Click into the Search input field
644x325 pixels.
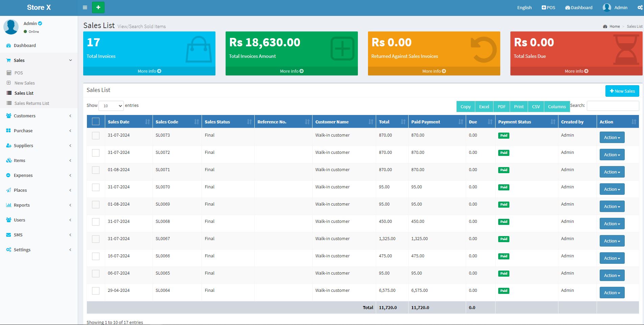click(x=613, y=106)
